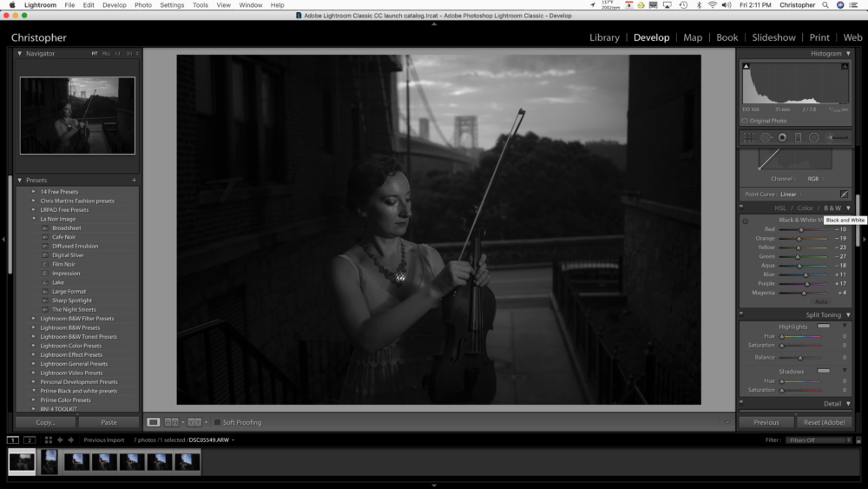Viewport: 868px width, 489px height.
Task: Enable the Soft Proofing checkbox
Action: point(218,422)
